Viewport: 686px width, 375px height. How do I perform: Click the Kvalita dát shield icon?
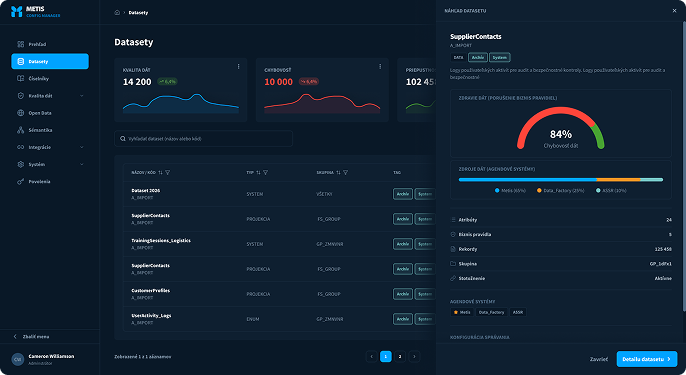click(x=21, y=96)
